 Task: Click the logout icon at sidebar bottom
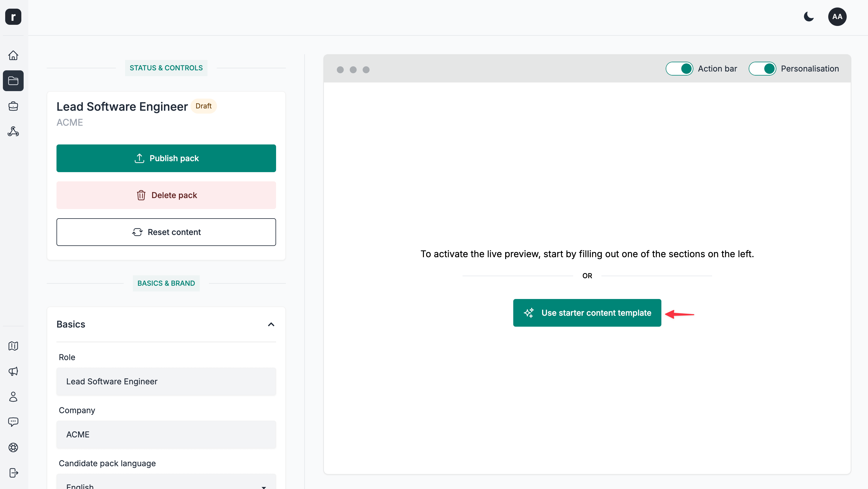pos(13,473)
